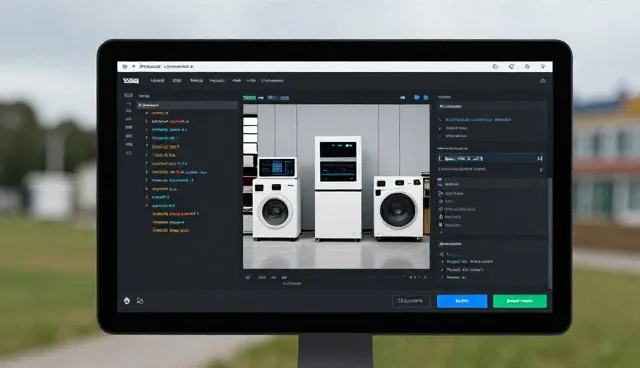Image resolution: width=640 pixels, height=368 pixels.
Task: Click the browser address bar text
Action: click(x=166, y=67)
